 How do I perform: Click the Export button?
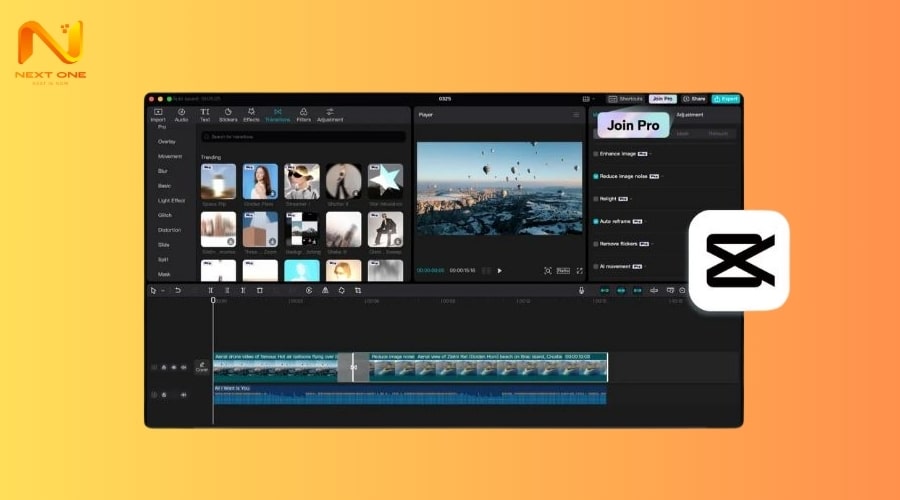pos(725,99)
